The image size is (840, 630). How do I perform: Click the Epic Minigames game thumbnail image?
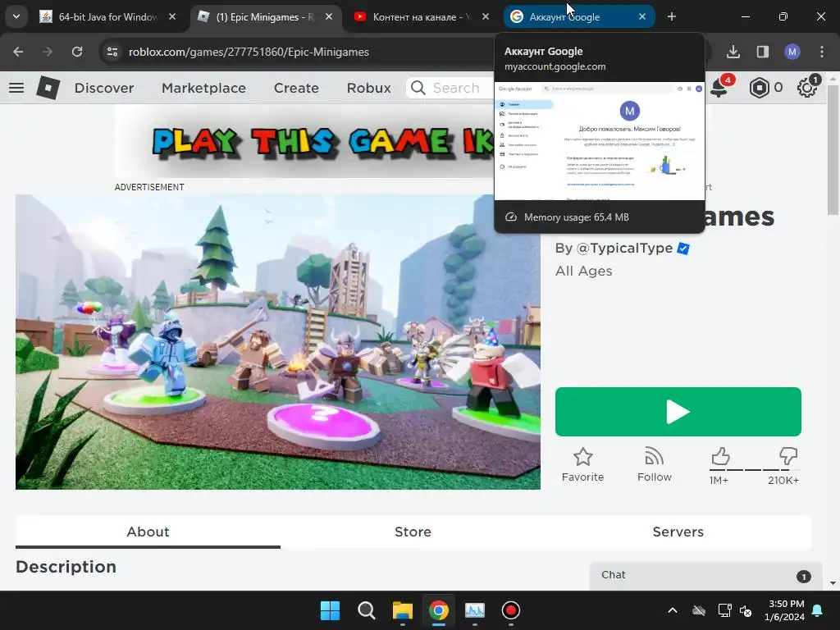coord(278,342)
